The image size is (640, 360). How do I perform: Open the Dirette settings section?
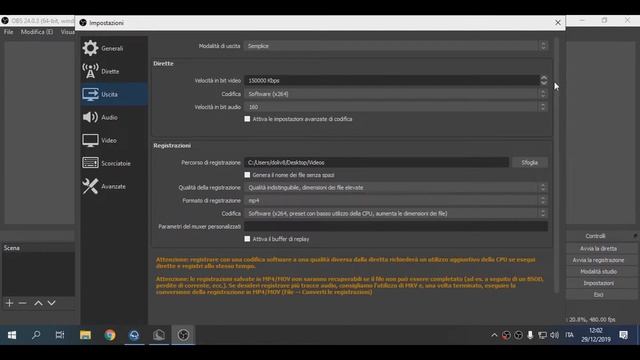pos(114,71)
